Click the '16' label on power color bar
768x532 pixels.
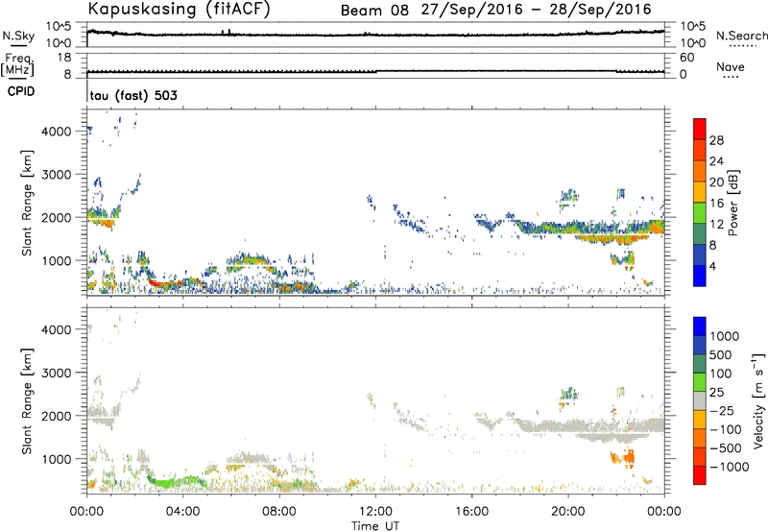point(716,204)
